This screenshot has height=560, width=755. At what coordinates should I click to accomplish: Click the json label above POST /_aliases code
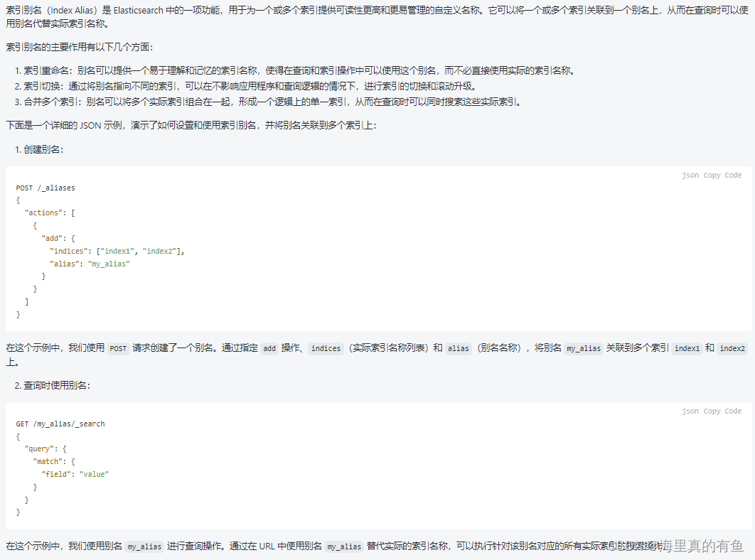690,176
